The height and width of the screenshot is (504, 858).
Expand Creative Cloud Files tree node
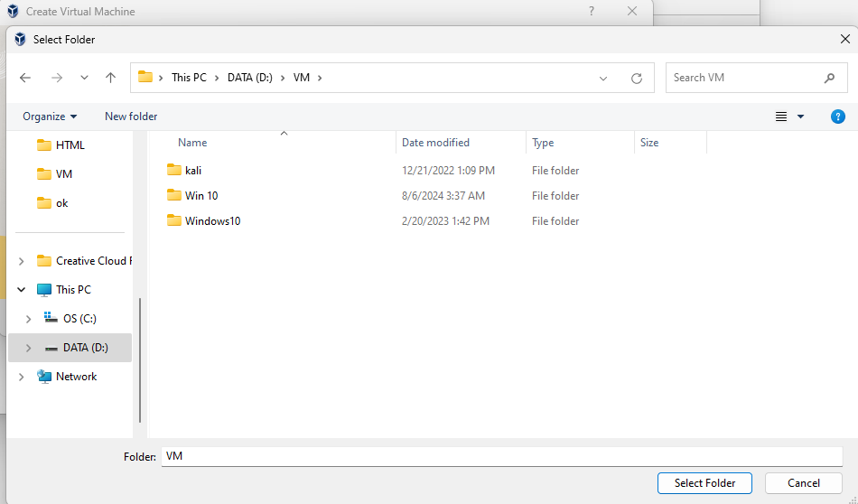(x=22, y=262)
